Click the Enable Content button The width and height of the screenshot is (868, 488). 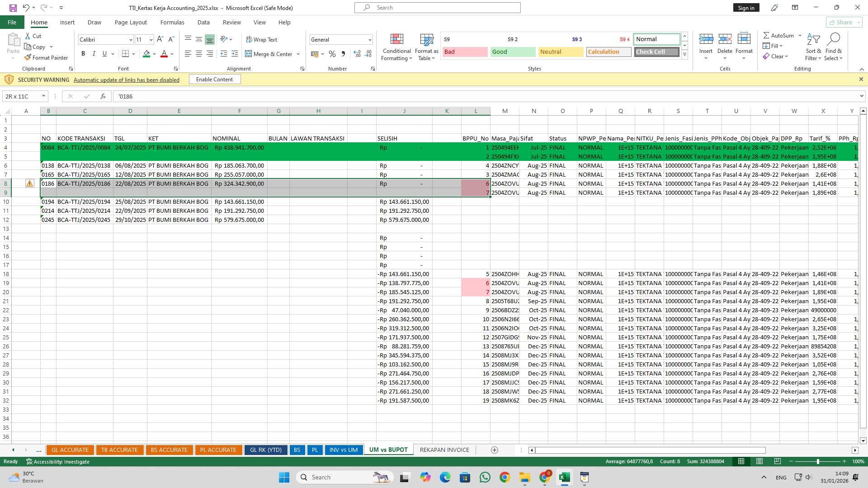[x=215, y=79]
